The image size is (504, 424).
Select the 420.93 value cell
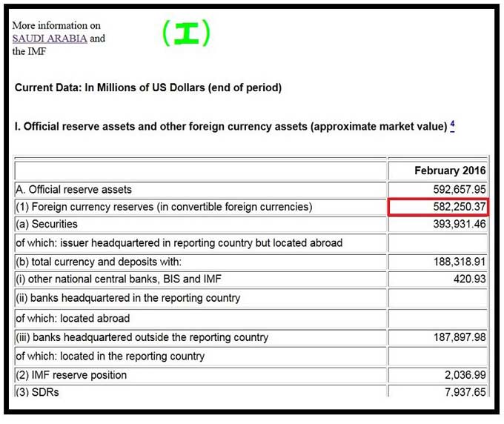click(470, 279)
